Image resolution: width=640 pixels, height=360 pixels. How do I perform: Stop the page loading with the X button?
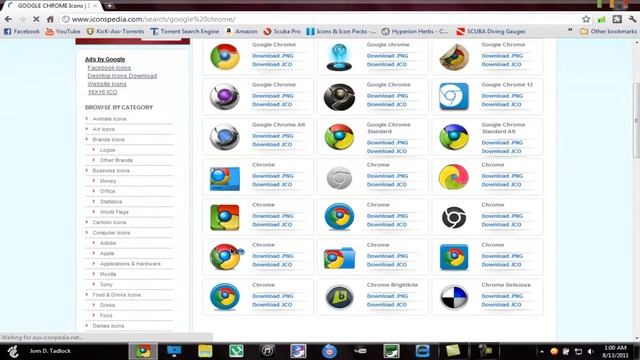tap(36, 19)
